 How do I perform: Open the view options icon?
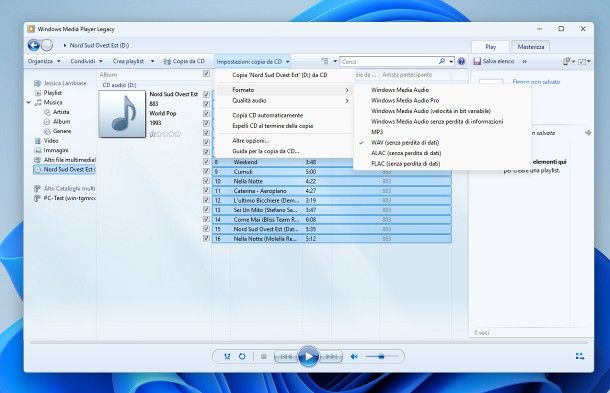tap(325, 61)
